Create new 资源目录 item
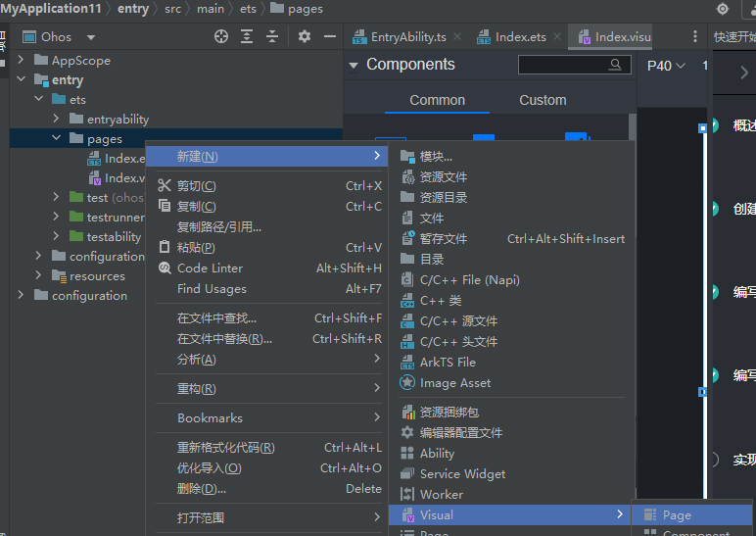Viewport: 756px width, 536px height. [512, 197]
